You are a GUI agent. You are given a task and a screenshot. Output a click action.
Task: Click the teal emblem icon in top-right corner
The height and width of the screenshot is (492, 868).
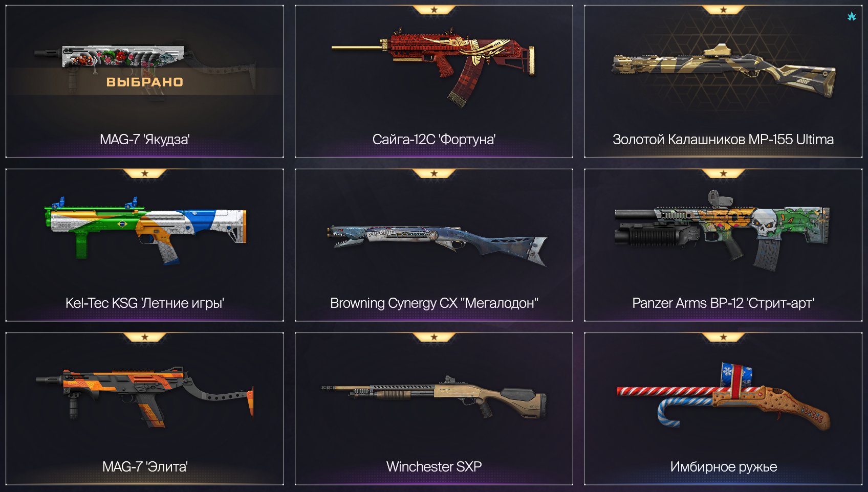pos(852,16)
